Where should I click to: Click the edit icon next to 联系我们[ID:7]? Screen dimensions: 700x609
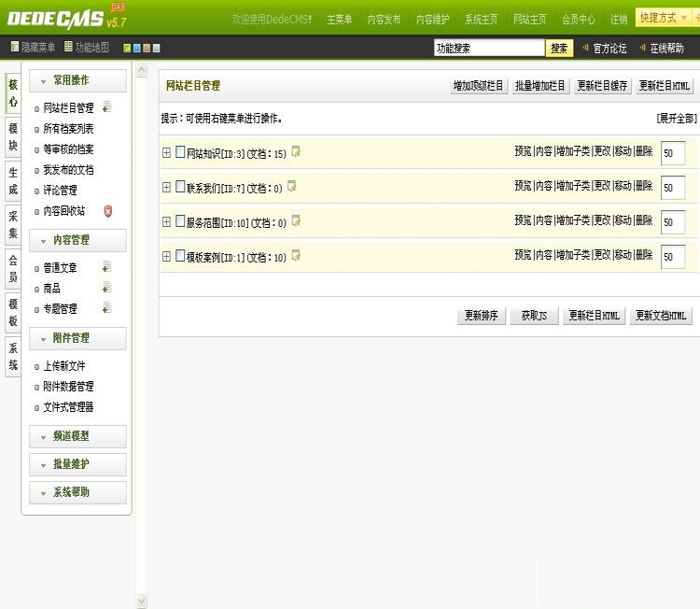click(292, 186)
